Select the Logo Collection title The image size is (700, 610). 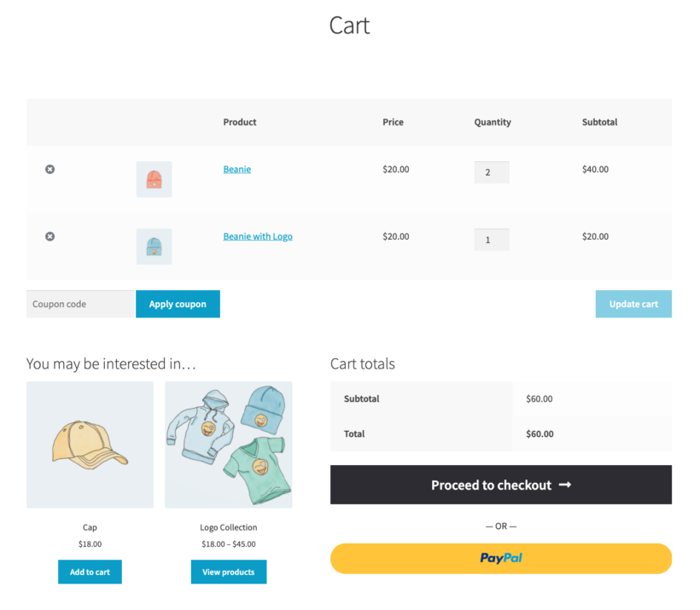pyautogui.click(x=228, y=527)
